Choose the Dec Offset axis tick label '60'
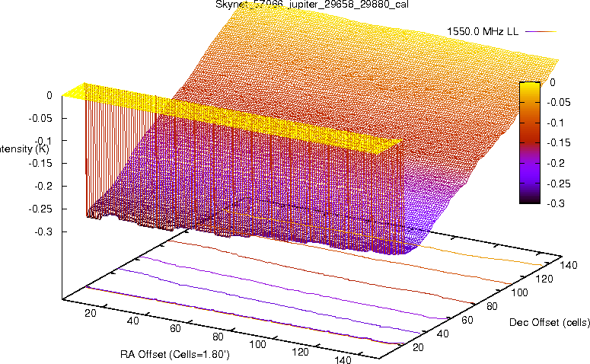Screen dimensions: 590x364 point(467,320)
